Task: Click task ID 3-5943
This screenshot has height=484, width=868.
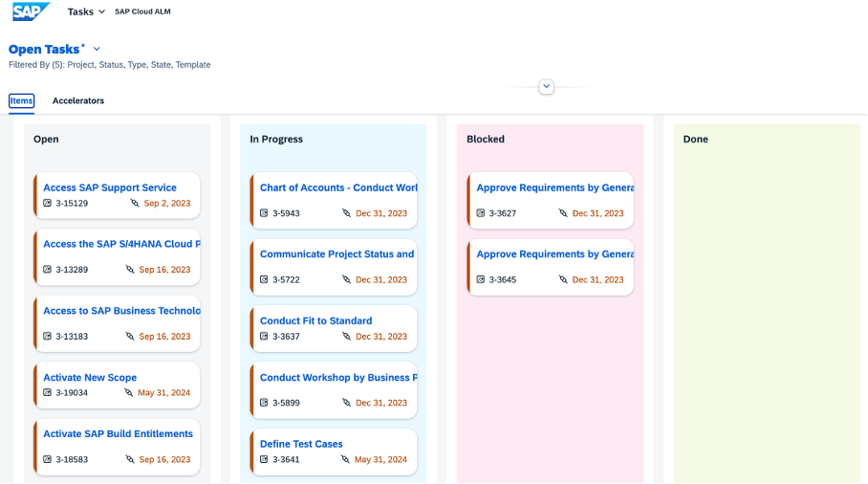Action: coord(286,213)
